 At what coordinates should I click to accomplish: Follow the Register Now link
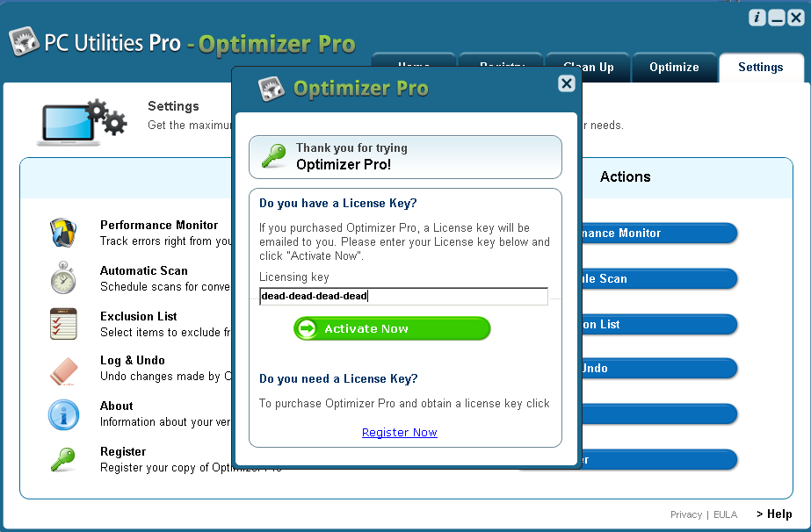[x=399, y=432]
